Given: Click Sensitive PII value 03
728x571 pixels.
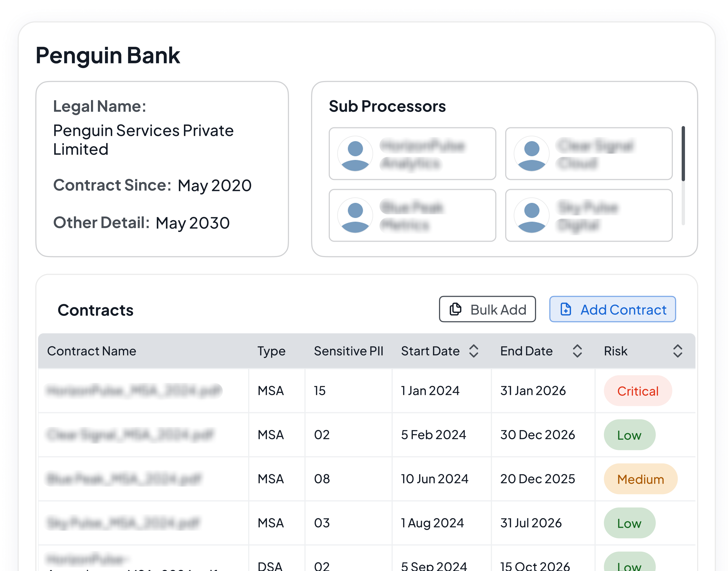Looking at the screenshot, I should (322, 523).
